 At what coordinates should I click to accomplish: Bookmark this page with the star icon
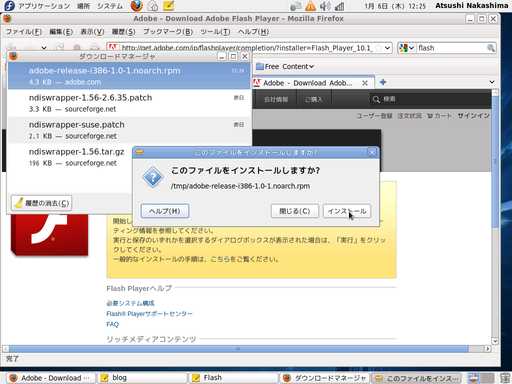(378, 48)
